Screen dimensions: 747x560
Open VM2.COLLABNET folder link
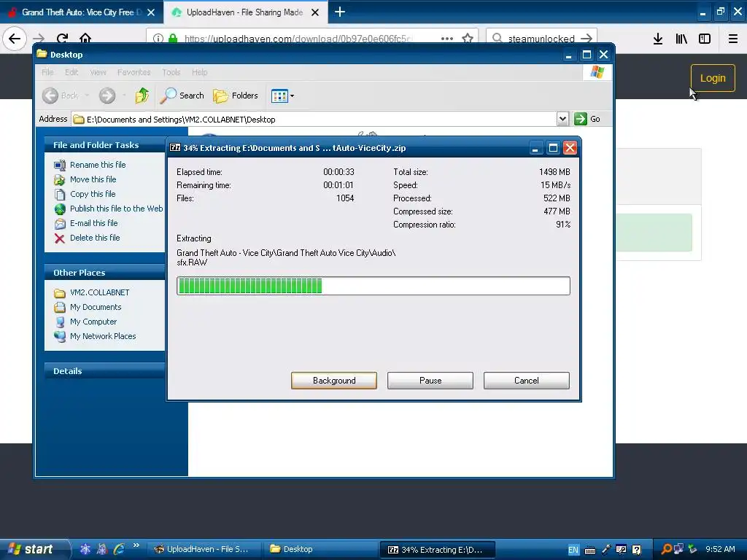(x=99, y=292)
